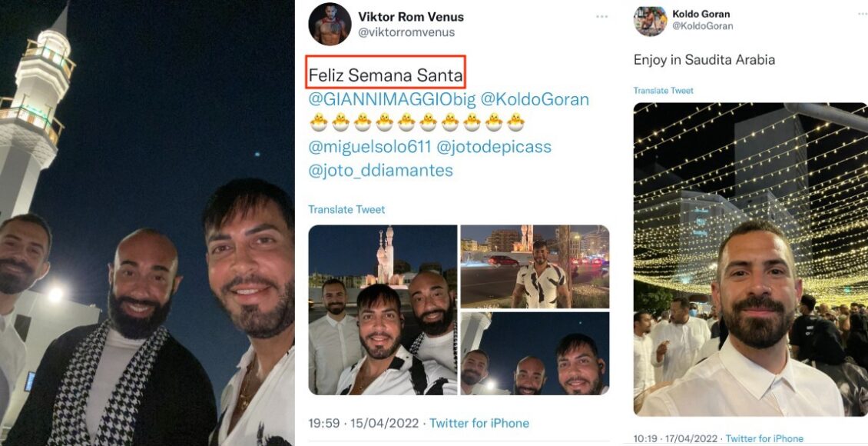Open the @jotodepicass mention
The height and width of the screenshot is (446, 868).
(x=494, y=146)
